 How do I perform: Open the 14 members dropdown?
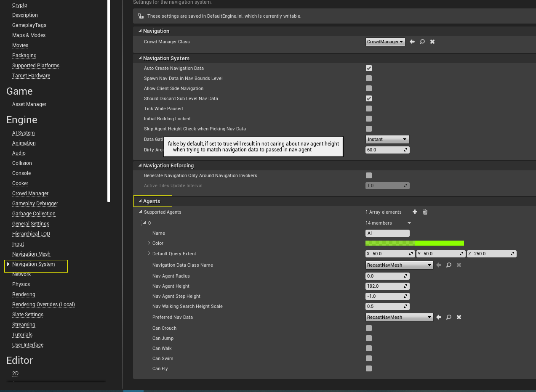coord(387,223)
